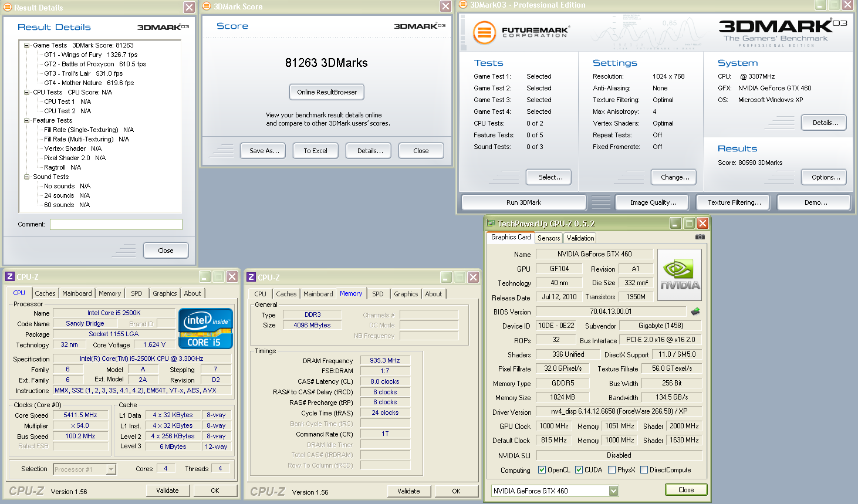Click the Intel Core i5 badge in CPU-Z
The image size is (858, 504).
tap(205, 329)
